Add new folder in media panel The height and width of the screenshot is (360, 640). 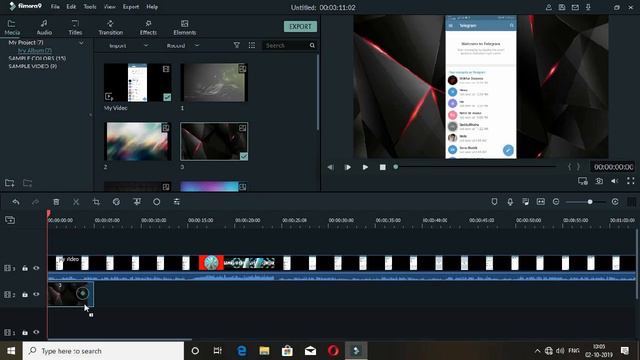[10, 183]
